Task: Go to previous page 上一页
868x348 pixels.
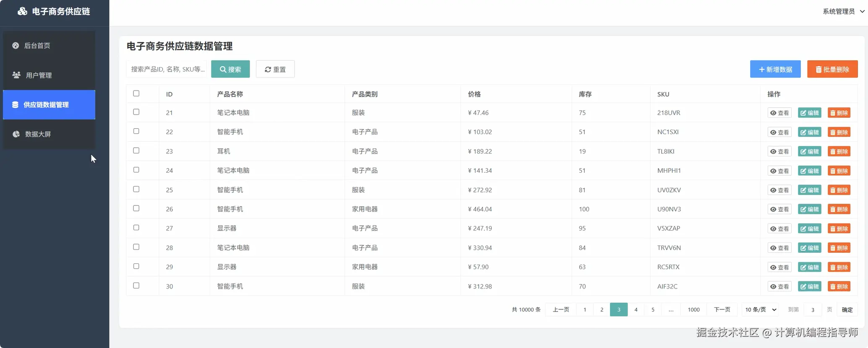Action: tap(561, 309)
